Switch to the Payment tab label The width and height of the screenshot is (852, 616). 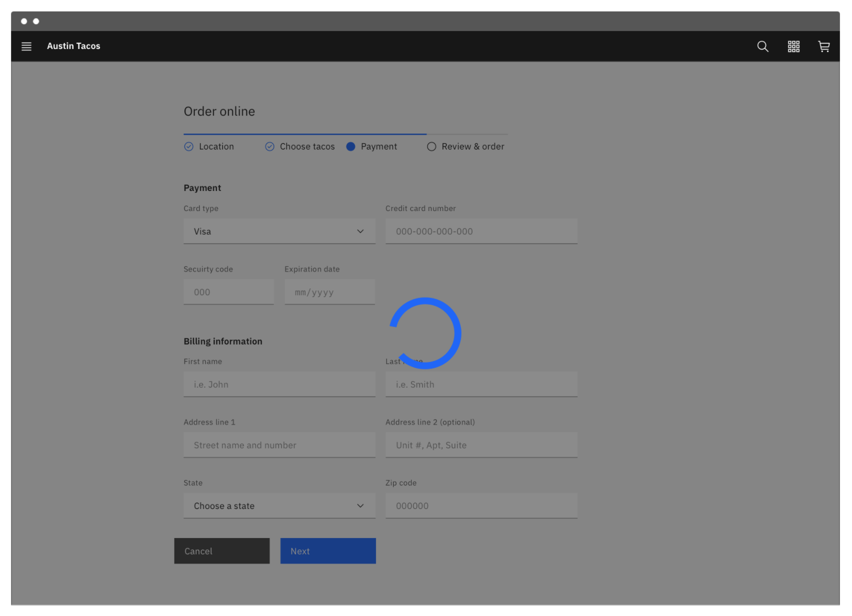[378, 146]
